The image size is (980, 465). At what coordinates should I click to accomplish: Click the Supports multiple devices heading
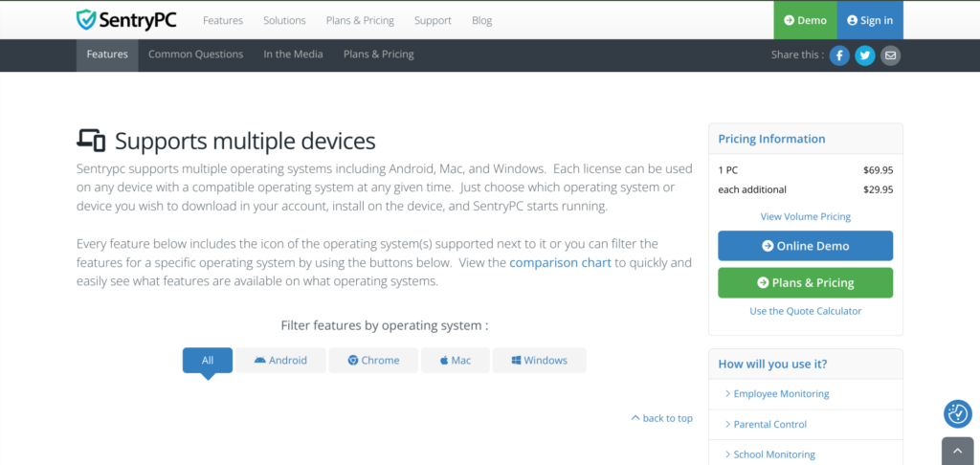coord(245,142)
